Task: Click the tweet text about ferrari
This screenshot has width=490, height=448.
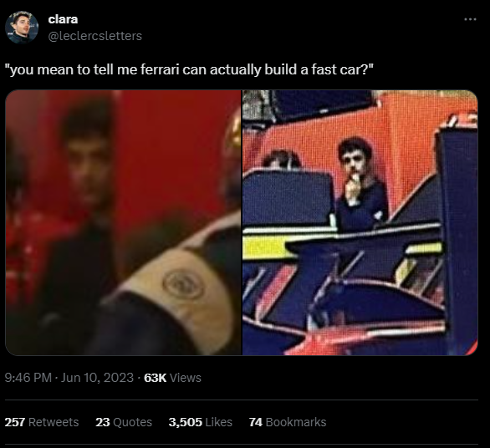Action: (x=189, y=69)
